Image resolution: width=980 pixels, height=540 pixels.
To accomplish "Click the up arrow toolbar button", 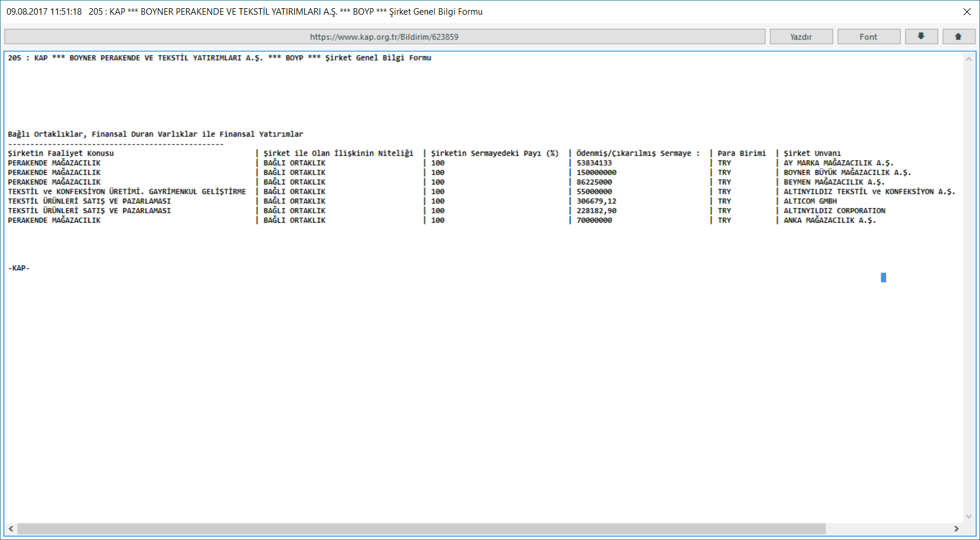I will coord(959,36).
